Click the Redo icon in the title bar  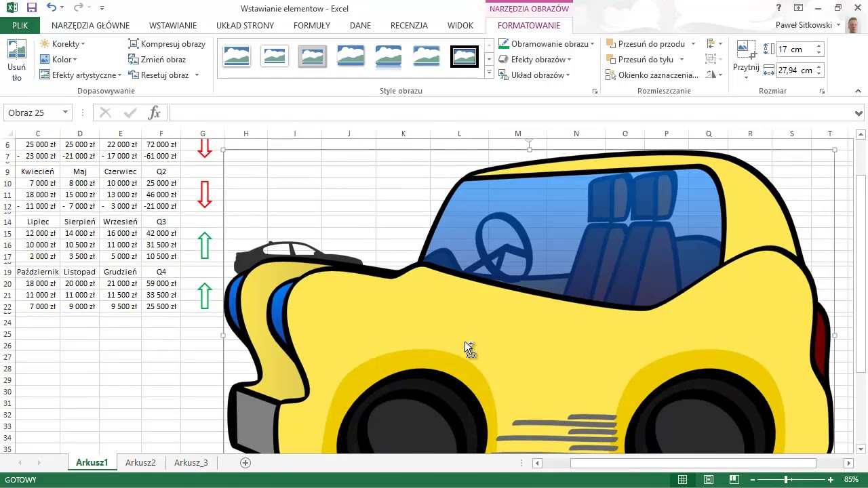pos(77,7)
